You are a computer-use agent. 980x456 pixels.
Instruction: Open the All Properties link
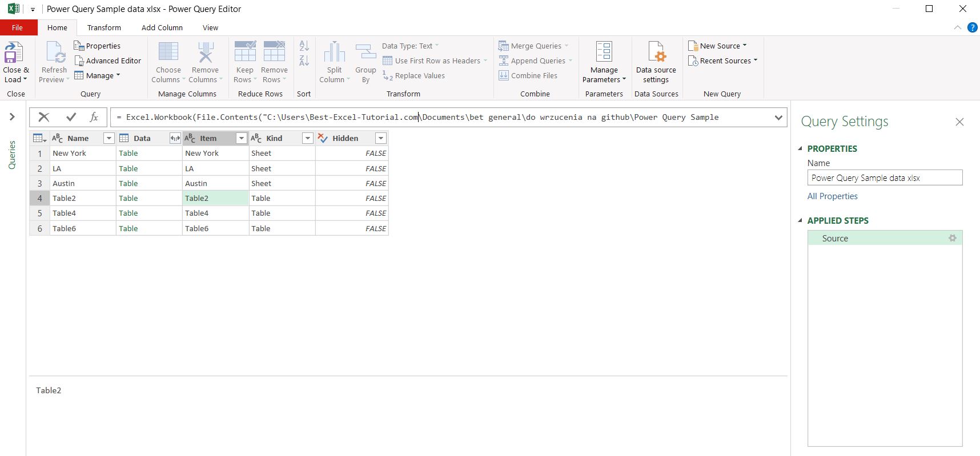point(832,196)
